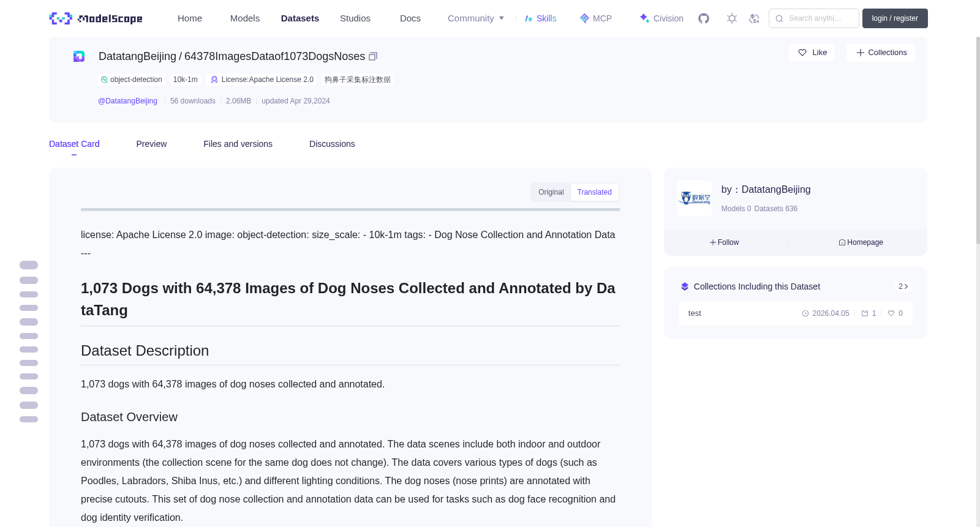Open the Files and versions tab
The image size is (980, 527).
click(238, 144)
